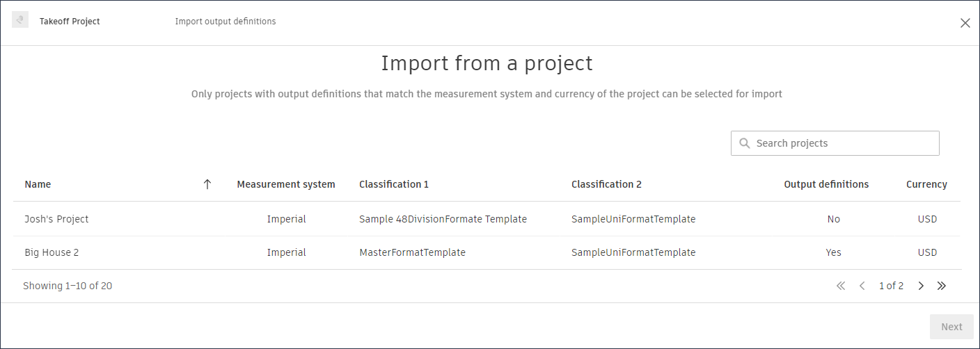Click the Measurement system column header

pos(285,184)
